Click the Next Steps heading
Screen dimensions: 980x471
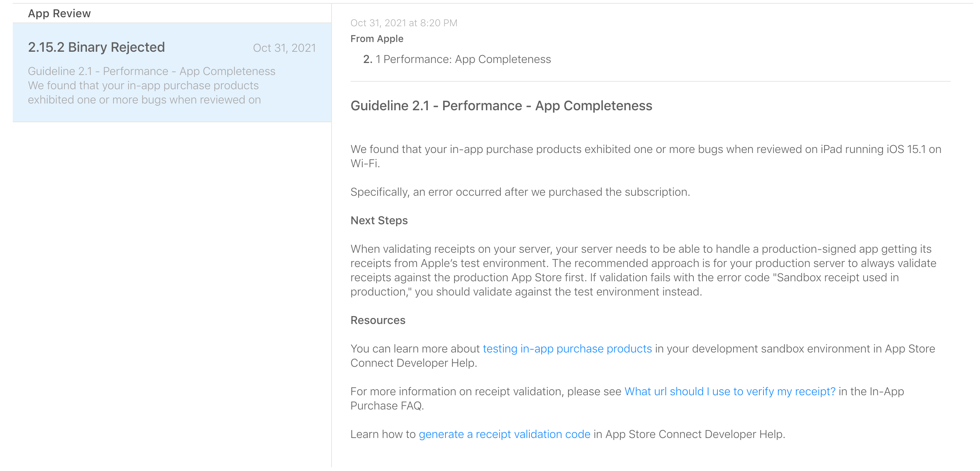pyautogui.click(x=379, y=220)
